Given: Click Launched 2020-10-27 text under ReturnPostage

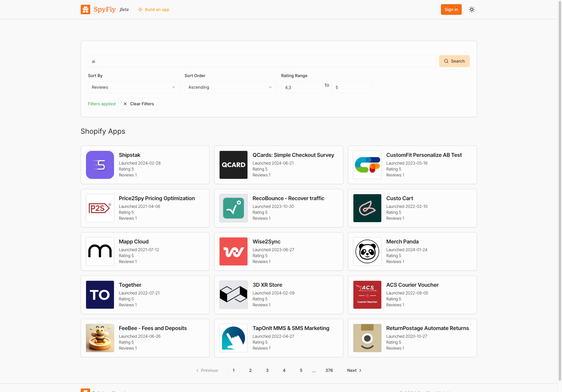Looking at the screenshot, I should pyautogui.click(x=407, y=336).
